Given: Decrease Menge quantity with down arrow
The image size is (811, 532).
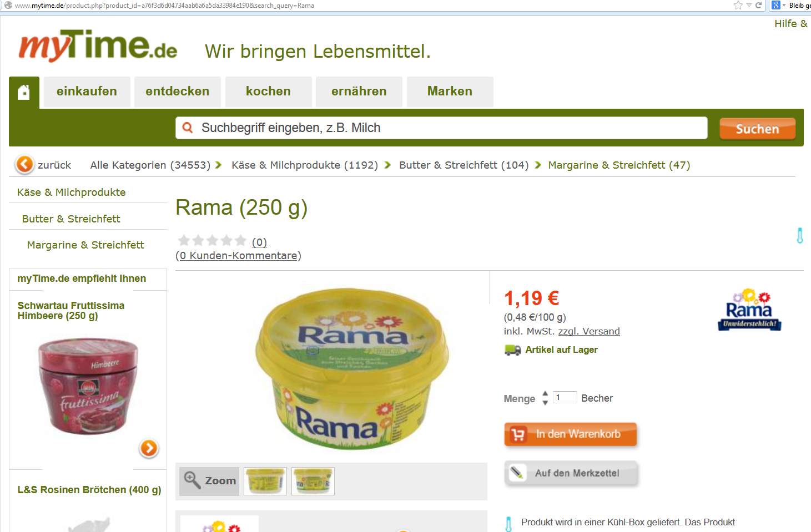Looking at the screenshot, I should [x=545, y=403].
